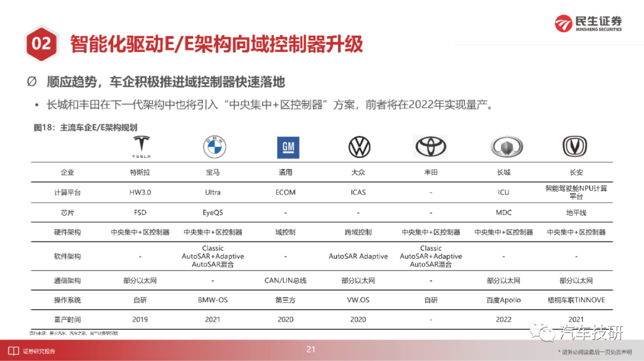Screen dimensions: 644x361
Task: Click the 长城 cell
Action: point(503,173)
